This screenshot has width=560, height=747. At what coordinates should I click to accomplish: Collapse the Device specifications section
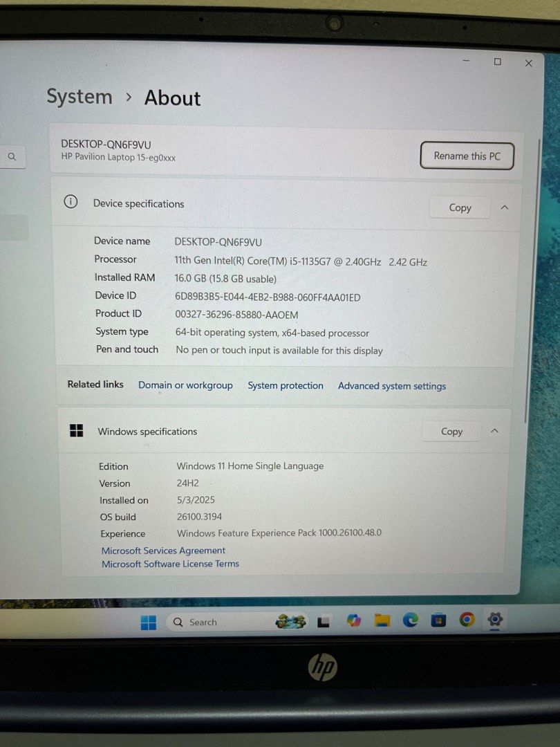(505, 207)
